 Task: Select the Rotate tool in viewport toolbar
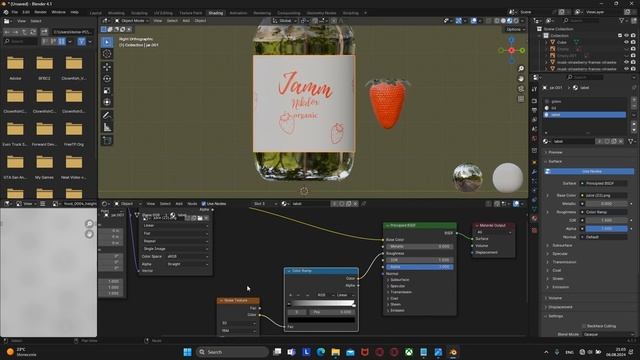tap(107, 79)
